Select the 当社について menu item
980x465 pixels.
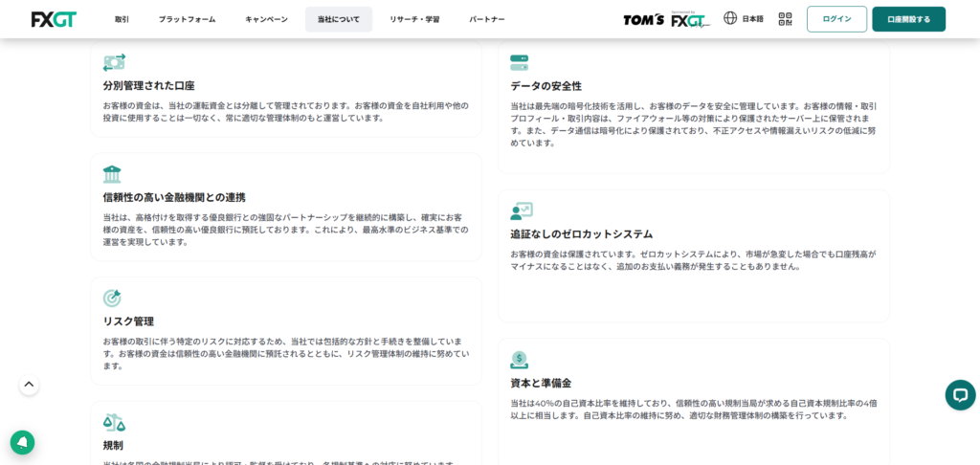tap(339, 19)
